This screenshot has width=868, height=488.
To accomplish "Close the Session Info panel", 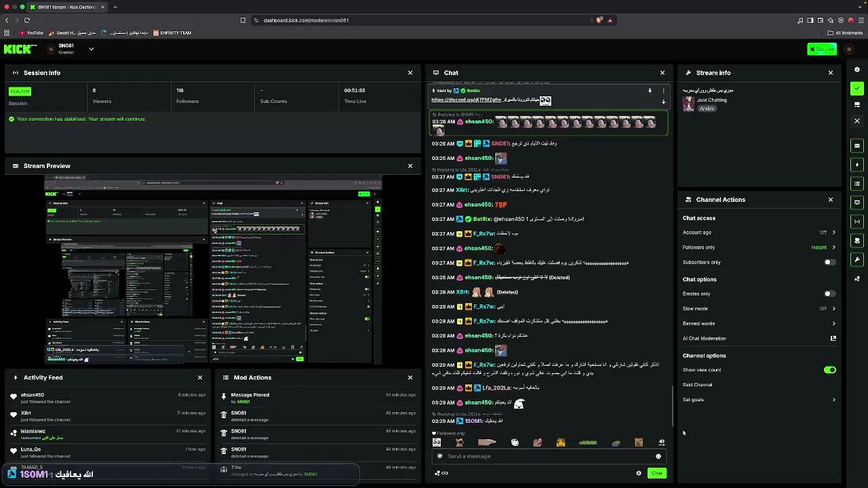I will point(410,73).
